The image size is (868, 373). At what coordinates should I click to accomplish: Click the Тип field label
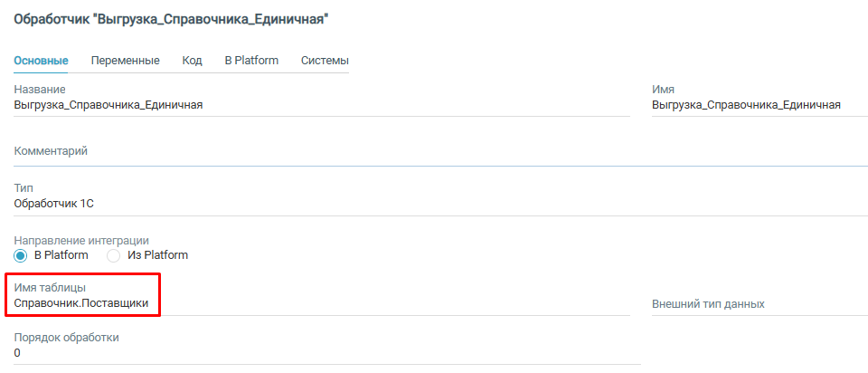coord(24,188)
